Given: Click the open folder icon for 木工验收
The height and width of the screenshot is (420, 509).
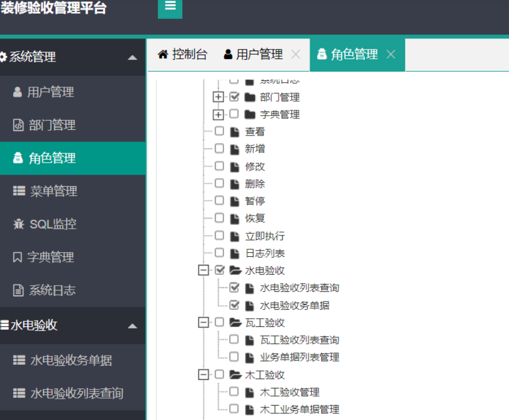Looking at the screenshot, I should [236, 375].
